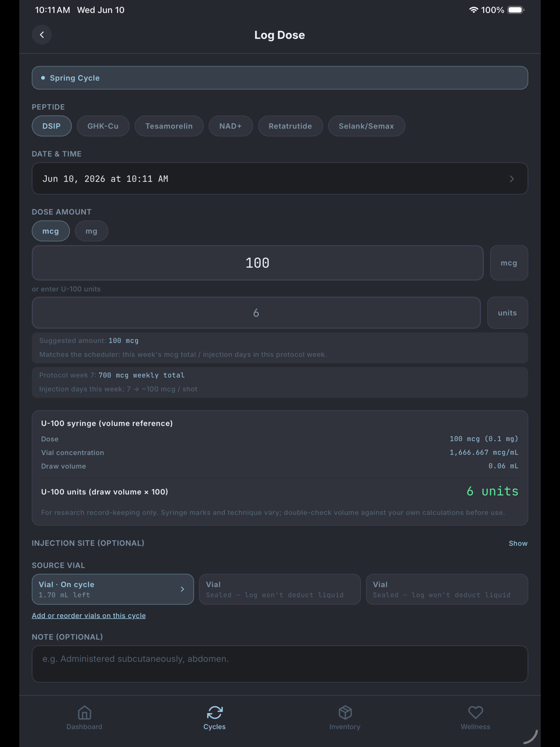
Task: Open the Inventory box icon
Action: coord(345,713)
